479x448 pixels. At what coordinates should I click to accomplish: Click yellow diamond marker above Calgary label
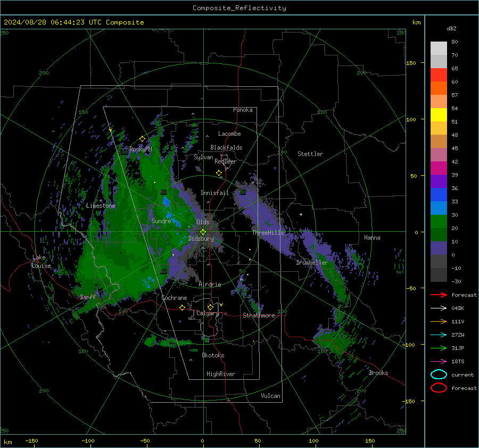click(x=210, y=307)
